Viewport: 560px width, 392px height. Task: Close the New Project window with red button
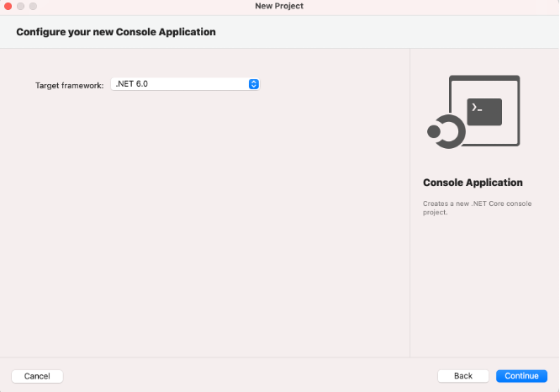(8, 6)
